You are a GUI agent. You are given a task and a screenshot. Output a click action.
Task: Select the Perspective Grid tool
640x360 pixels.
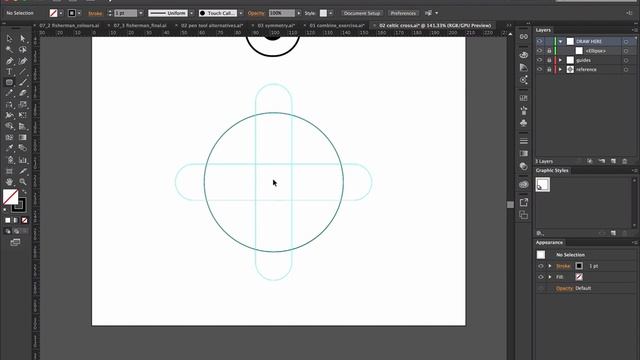23,127
